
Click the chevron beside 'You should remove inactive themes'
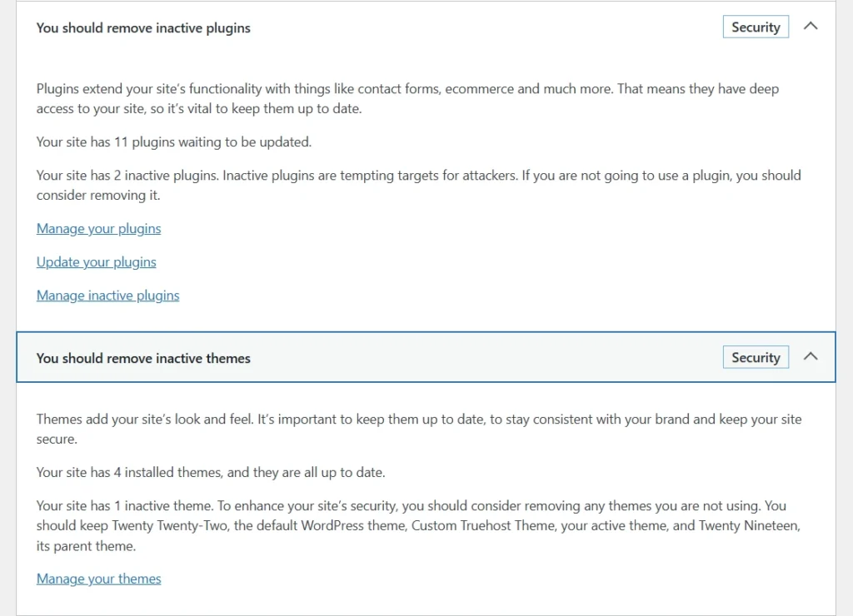(x=811, y=356)
